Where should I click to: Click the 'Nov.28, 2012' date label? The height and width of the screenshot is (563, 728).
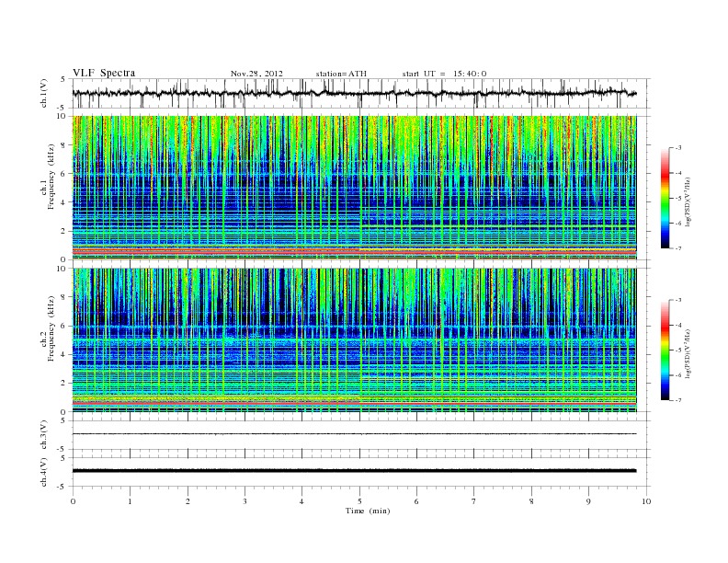point(256,74)
